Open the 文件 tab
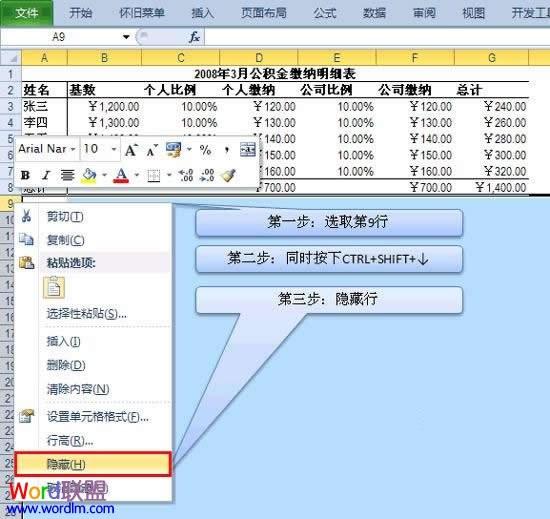Image resolution: width=550 pixels, height=519 pixels. [27, 13]
